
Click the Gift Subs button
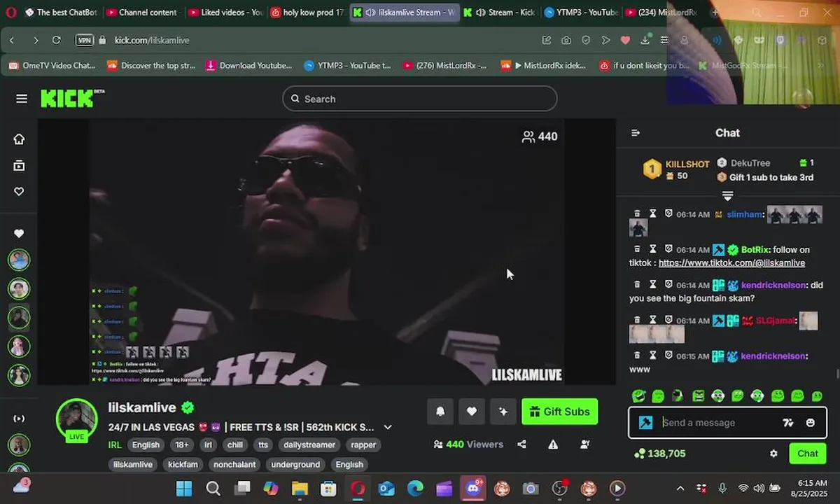pos(560,412)
